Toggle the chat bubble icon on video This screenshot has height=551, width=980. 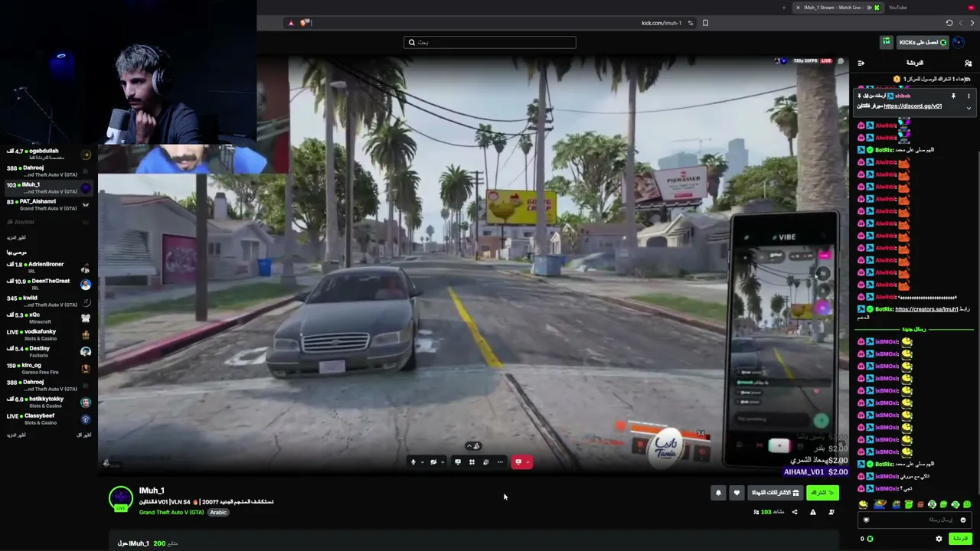tap(841, 61)
